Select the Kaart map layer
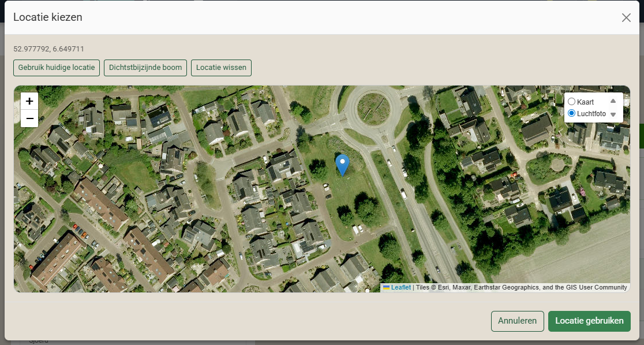Image resolution: width=644 pixels, height=345 pixels. click(x=571, y=102)
